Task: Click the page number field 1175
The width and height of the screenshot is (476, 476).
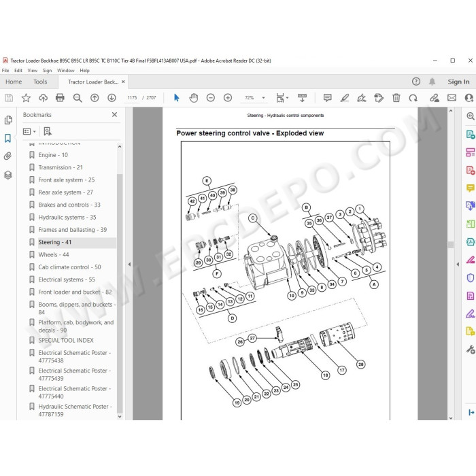Action: (x=132, y=98)
